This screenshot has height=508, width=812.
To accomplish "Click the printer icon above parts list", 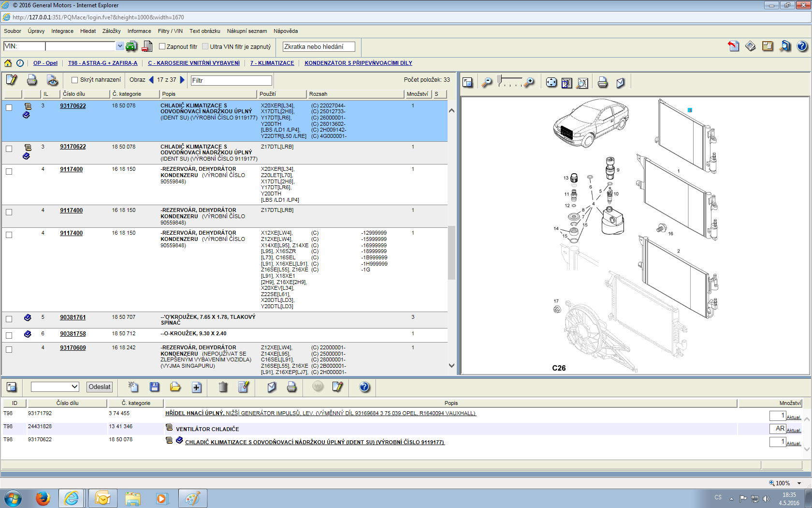I will point(32,80).
